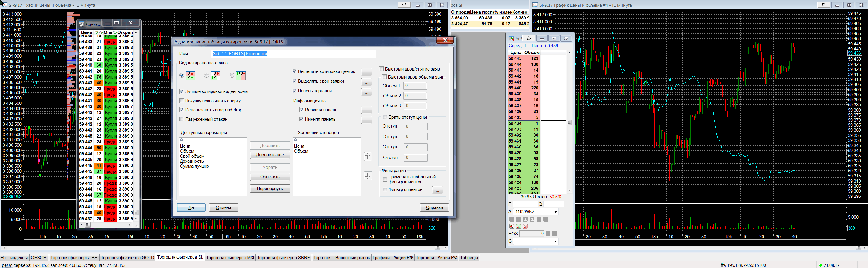Click 'Перевернуть' button

coord(269,189)
